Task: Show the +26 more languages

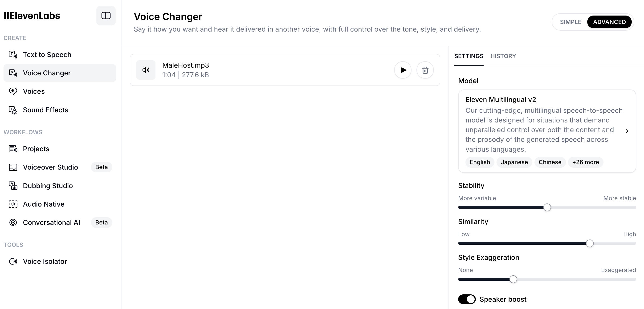Action: [585, 162]
